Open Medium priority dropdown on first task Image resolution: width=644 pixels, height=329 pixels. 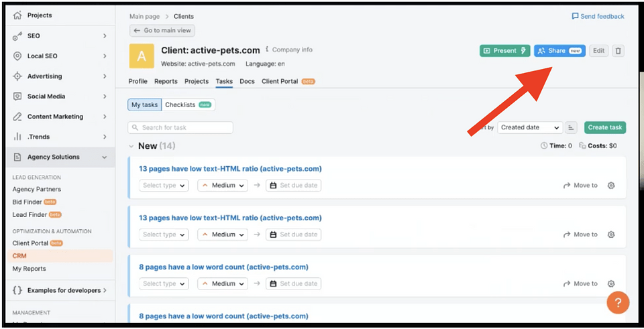(223, 186)
